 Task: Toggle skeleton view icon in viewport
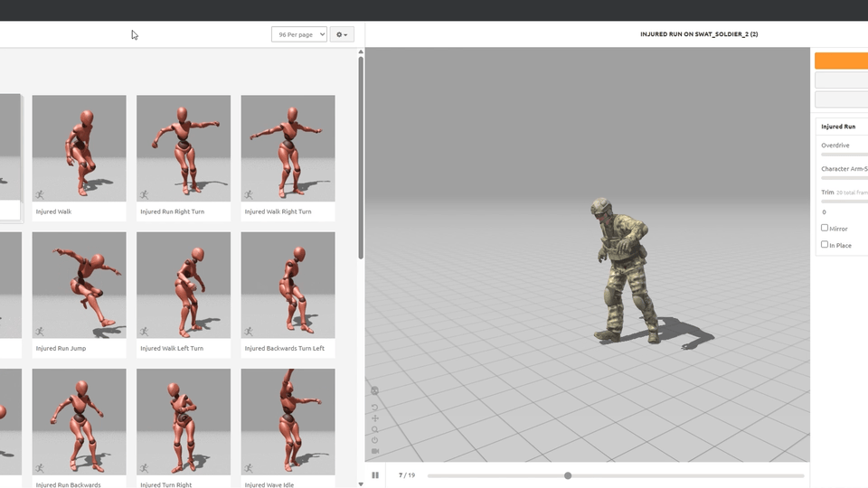pyautogui.click(x=375, y=391)
